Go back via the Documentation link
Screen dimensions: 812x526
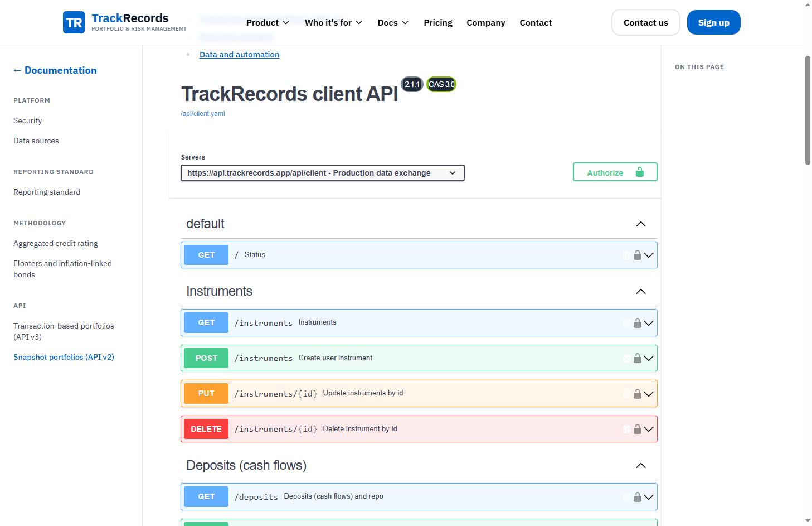point(55,70)
